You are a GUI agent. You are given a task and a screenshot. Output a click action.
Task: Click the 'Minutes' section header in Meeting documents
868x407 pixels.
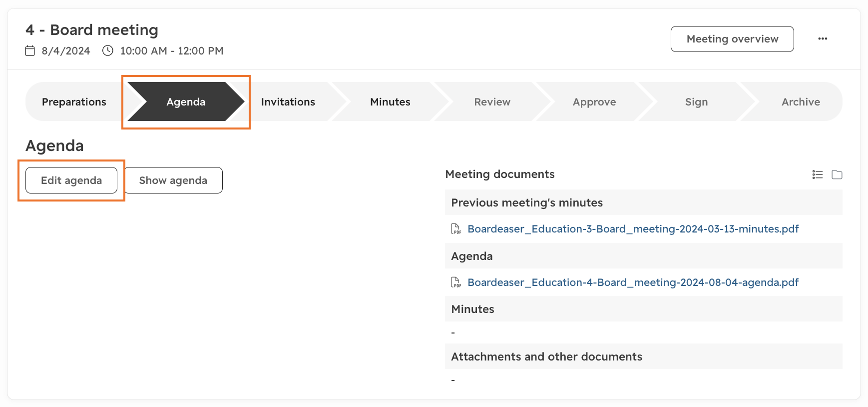click(x=643, y=309)
